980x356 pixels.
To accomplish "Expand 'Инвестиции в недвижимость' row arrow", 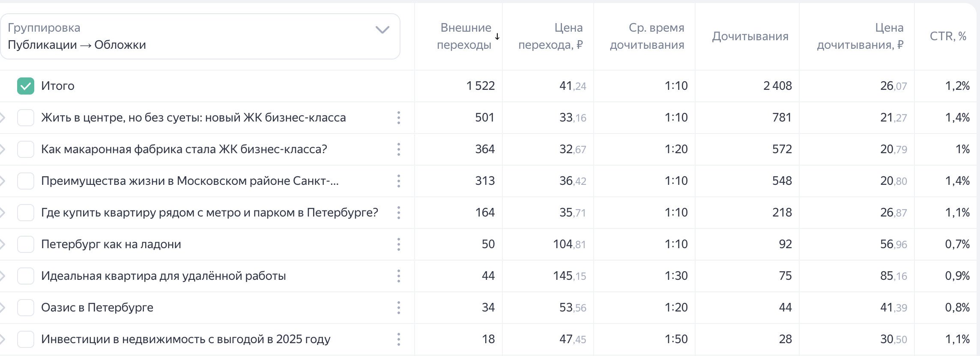I will [x=3, y=339].
